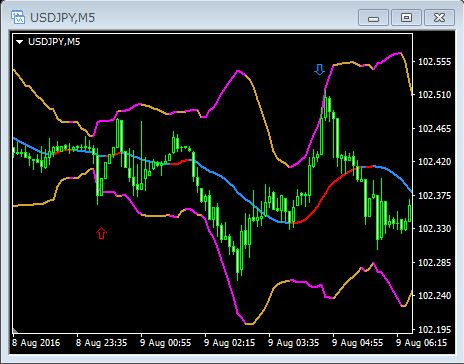Click the red up arrow buy signal

click(x=101, y=233)
